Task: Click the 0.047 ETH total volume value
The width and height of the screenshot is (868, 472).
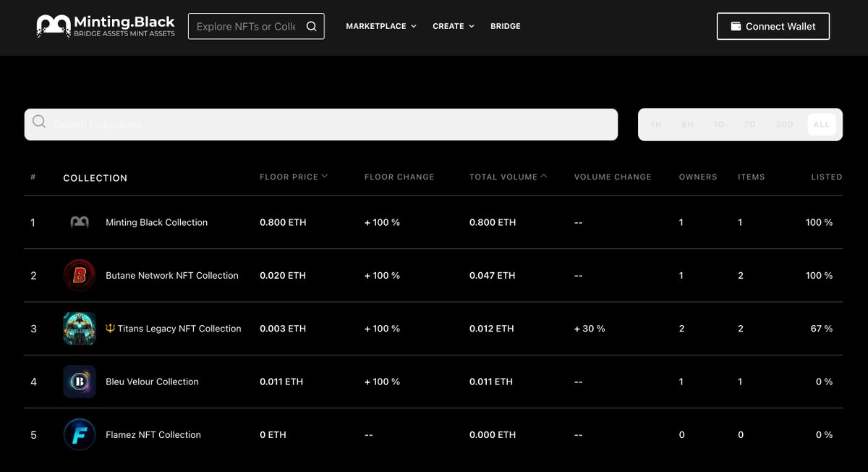Action: [x=493, y=275]
